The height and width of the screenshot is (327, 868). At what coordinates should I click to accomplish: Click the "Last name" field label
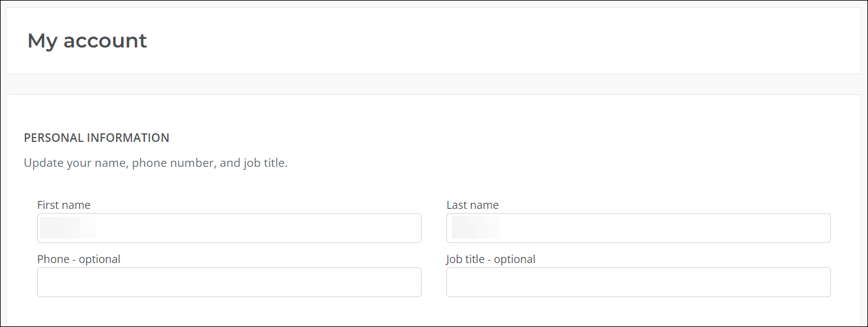tap(473, 205)
